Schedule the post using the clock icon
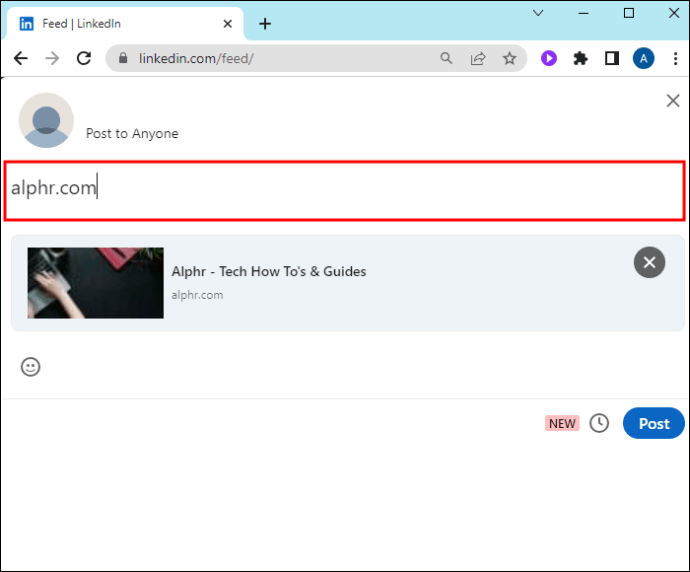 [x=599, y=423]
